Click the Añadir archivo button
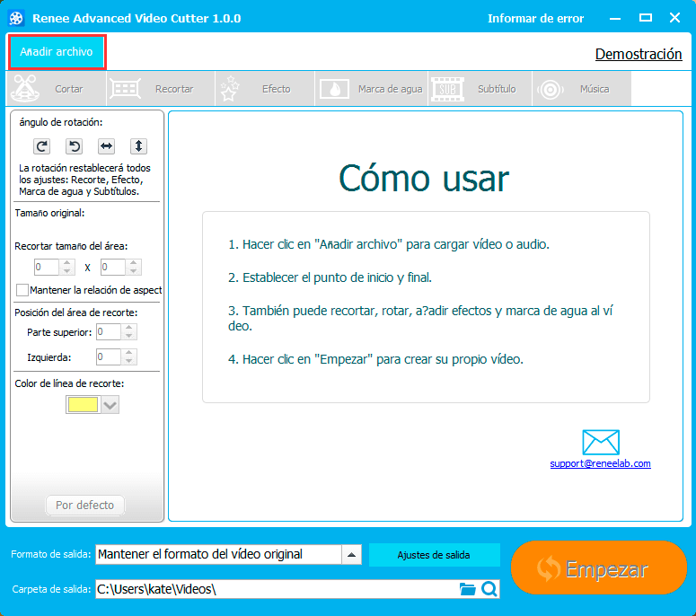 tap(57, 52)
